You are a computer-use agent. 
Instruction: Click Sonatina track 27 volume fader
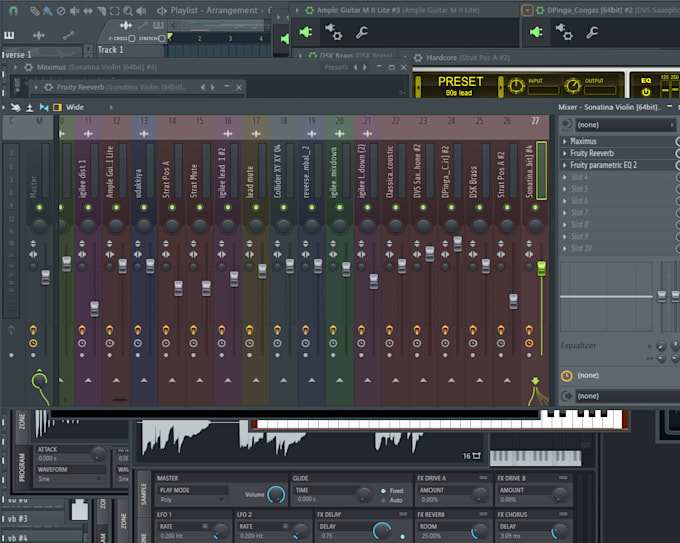tap(541, 269)
